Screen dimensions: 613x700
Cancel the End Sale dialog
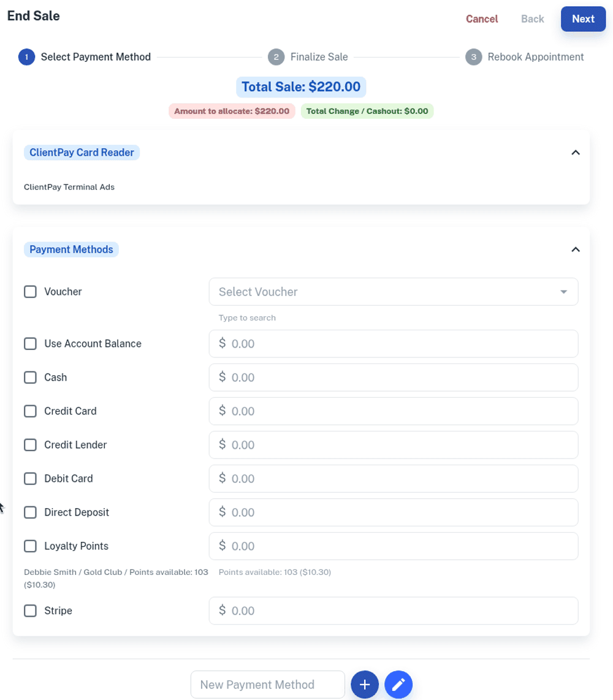tap(482, 19)
